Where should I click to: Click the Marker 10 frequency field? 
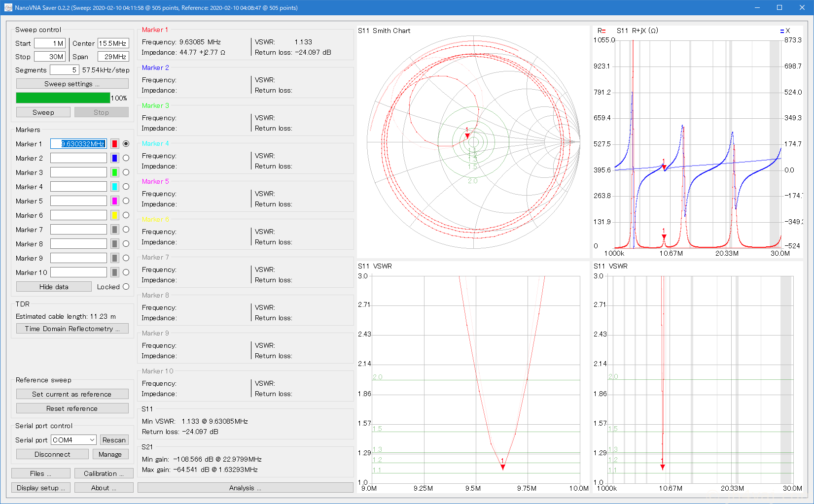pyautogui.click(x=78, y=272)
